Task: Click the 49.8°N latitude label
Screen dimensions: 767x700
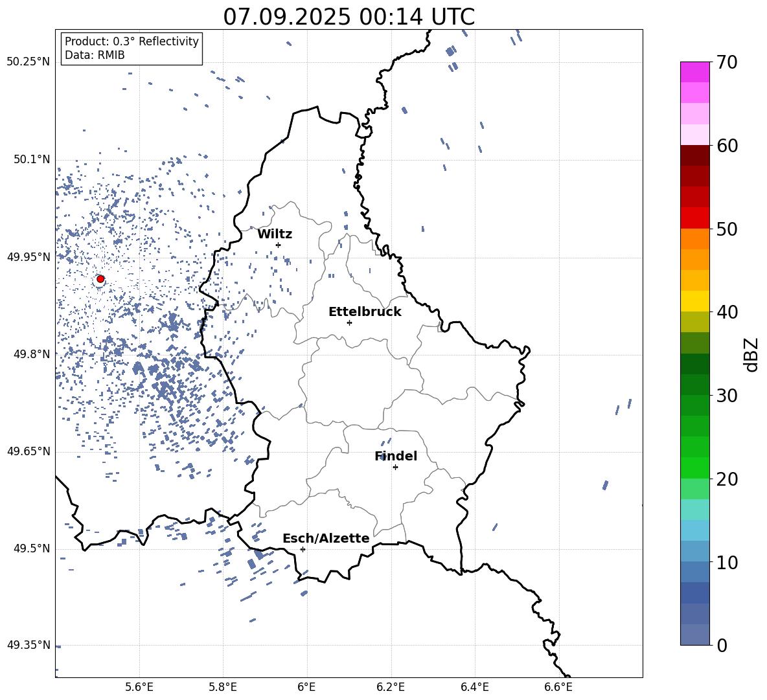Action: click(x=32, y=354)
